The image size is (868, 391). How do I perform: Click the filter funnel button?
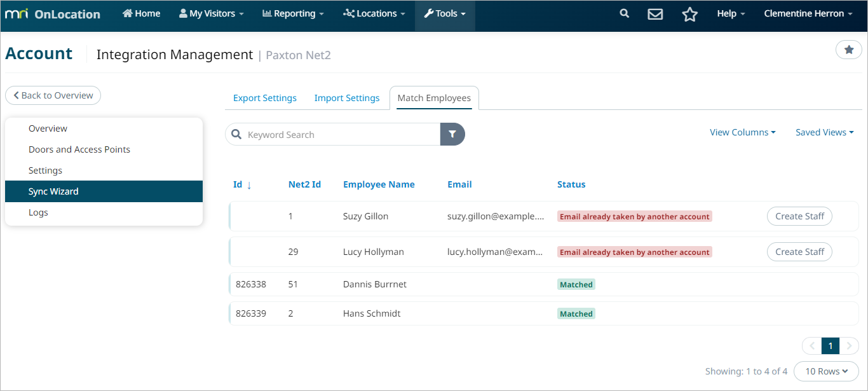click(452, 134)
